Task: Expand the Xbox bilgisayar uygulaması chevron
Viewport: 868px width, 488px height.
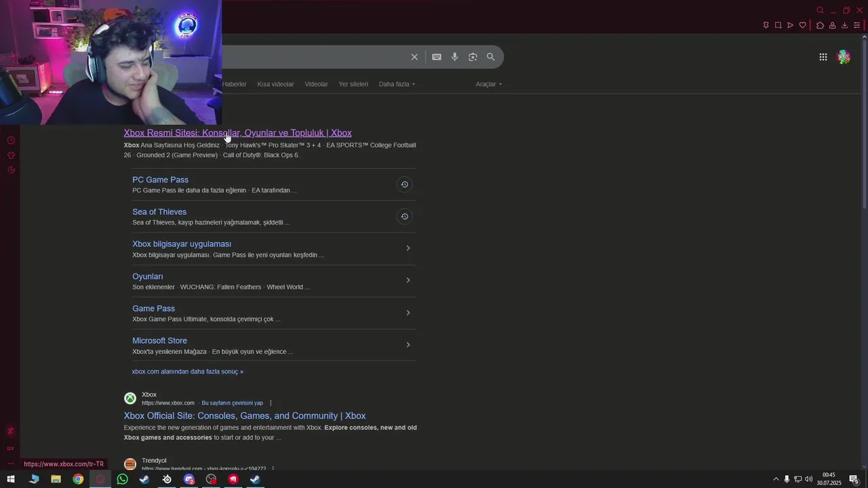Action: coord(408,248)
